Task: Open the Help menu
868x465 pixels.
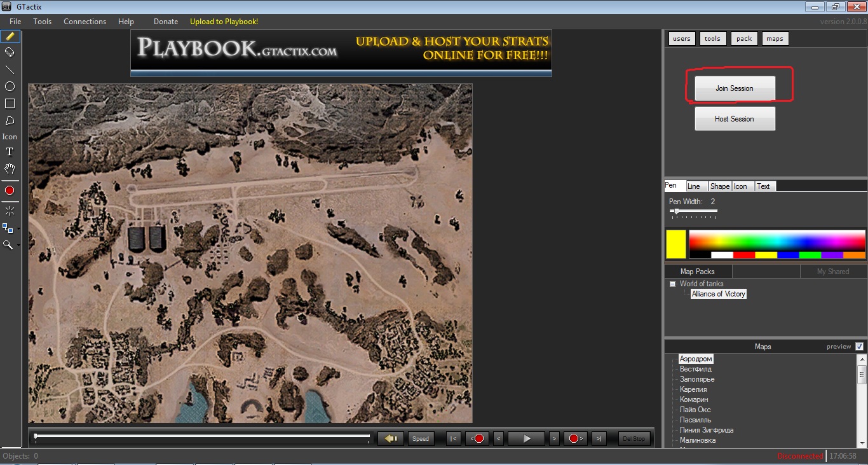Action: [x=126, y=22]
